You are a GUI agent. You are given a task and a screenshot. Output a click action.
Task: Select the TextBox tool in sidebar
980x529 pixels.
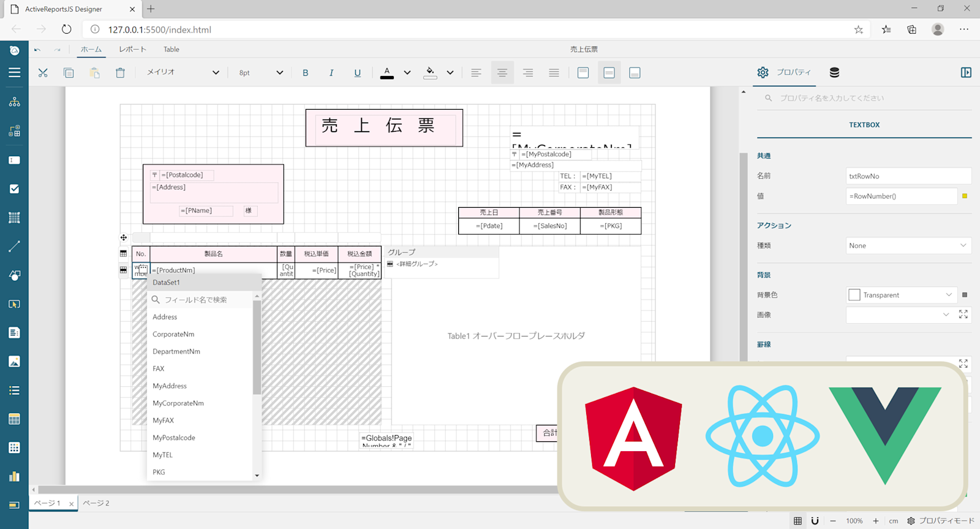14,160
